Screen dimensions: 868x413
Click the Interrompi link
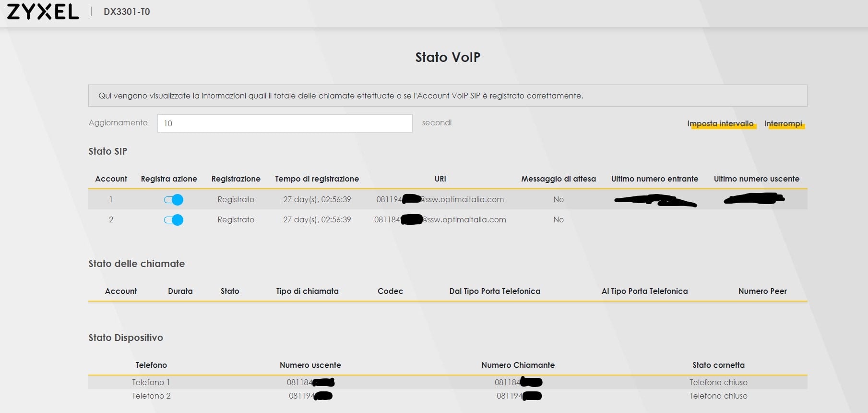(x=783, y=123)
